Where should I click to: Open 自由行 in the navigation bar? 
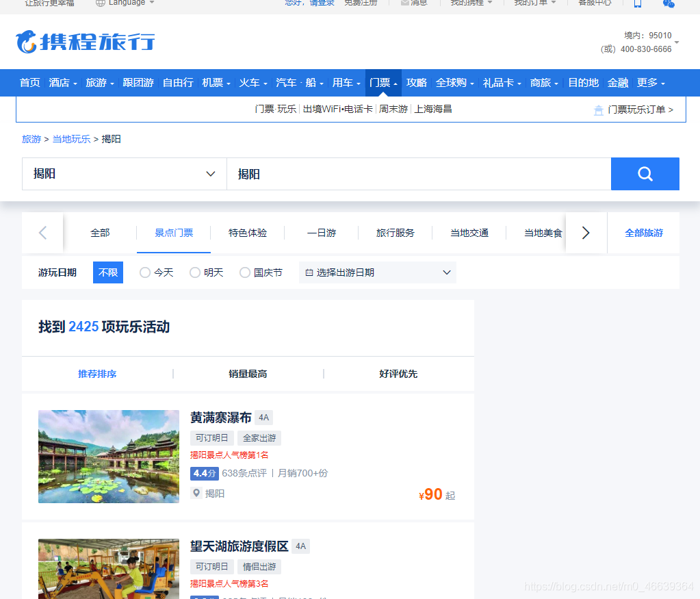(x=178, y=83)
